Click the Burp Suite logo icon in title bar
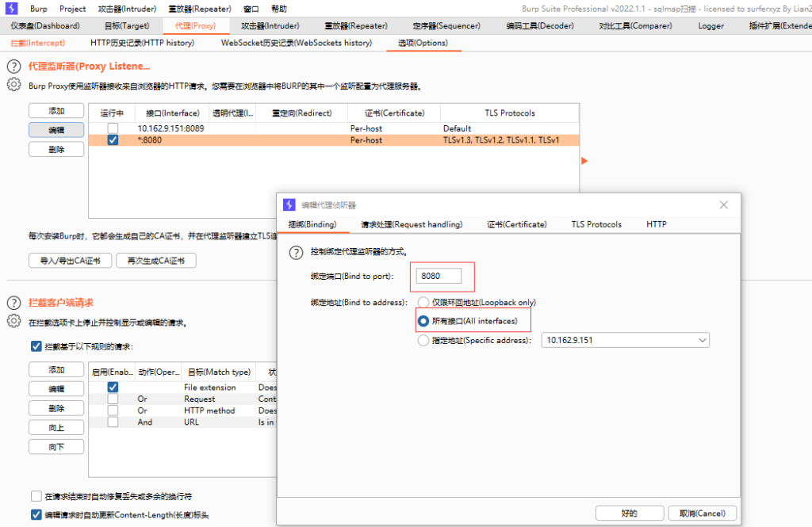Image resolution: width=812 pixels, height=527 pixels. [x=11, y=8]
